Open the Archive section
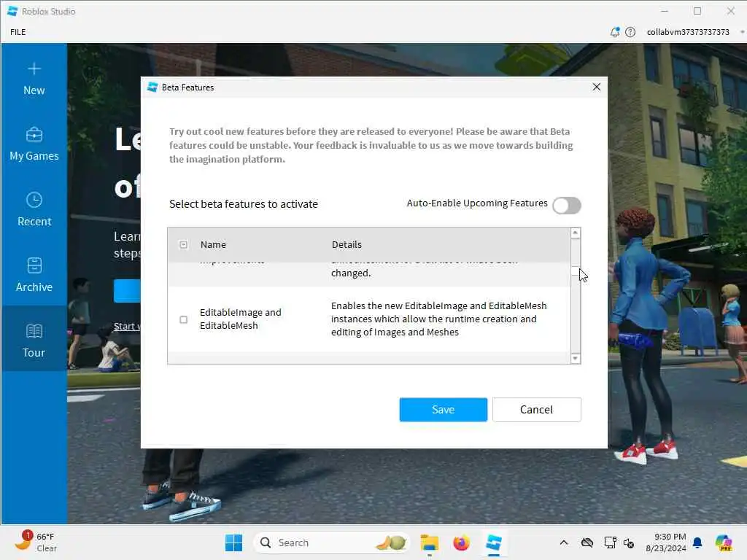The width and height of the screenshot is (747, 560). click(x=34, y=275)
